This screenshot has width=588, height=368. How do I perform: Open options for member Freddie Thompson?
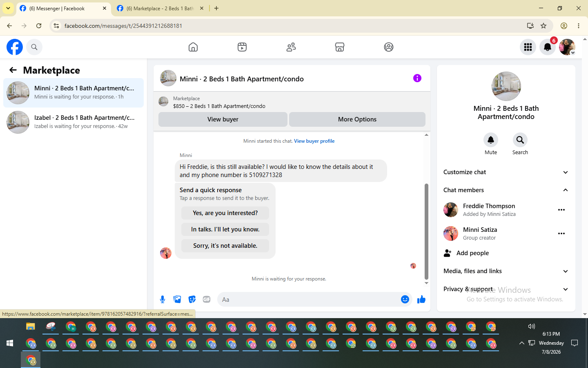(561, 210)
